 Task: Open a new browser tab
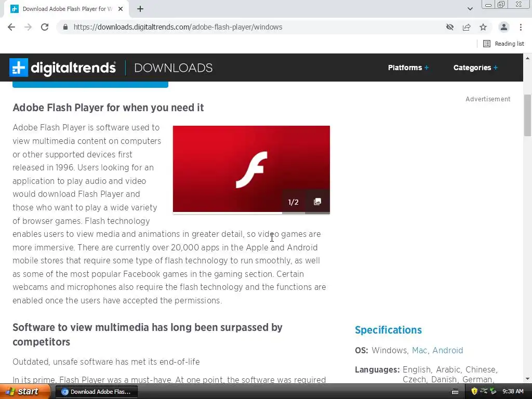tap(140, 9)
